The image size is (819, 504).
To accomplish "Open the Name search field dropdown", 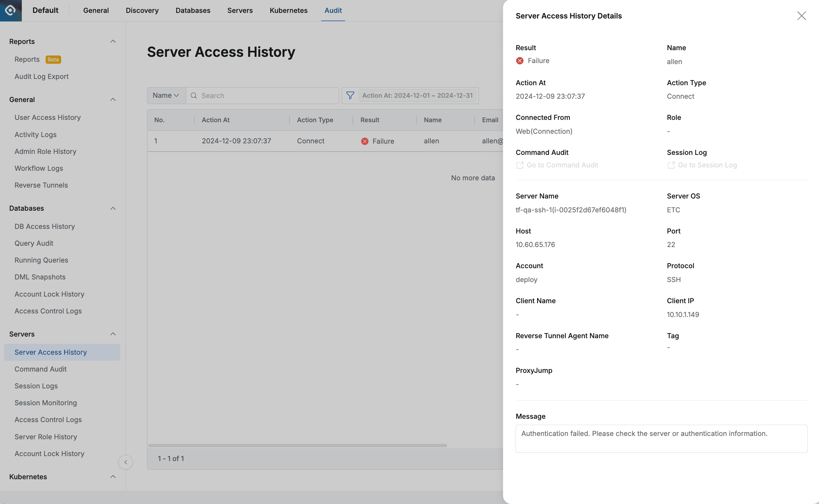I will point(166,95).
